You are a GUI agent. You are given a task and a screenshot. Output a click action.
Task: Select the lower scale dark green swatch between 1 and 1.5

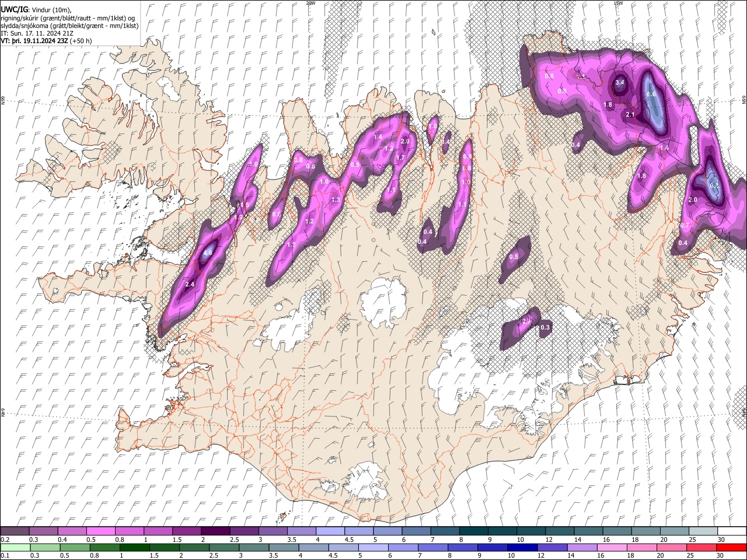(x=135, y=548)
